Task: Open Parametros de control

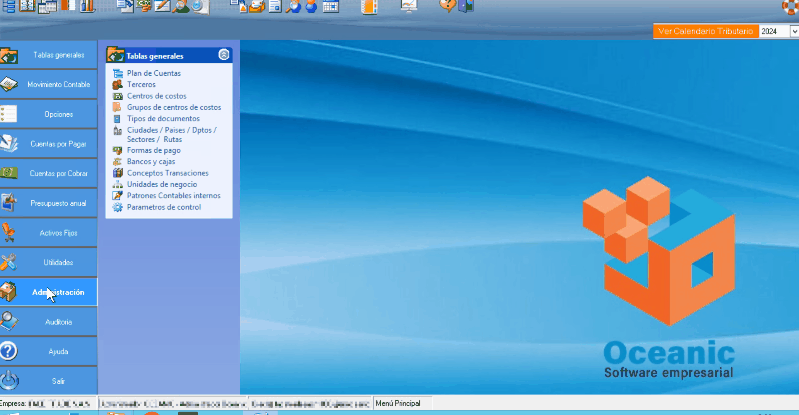Action: (x=164, y=207)
